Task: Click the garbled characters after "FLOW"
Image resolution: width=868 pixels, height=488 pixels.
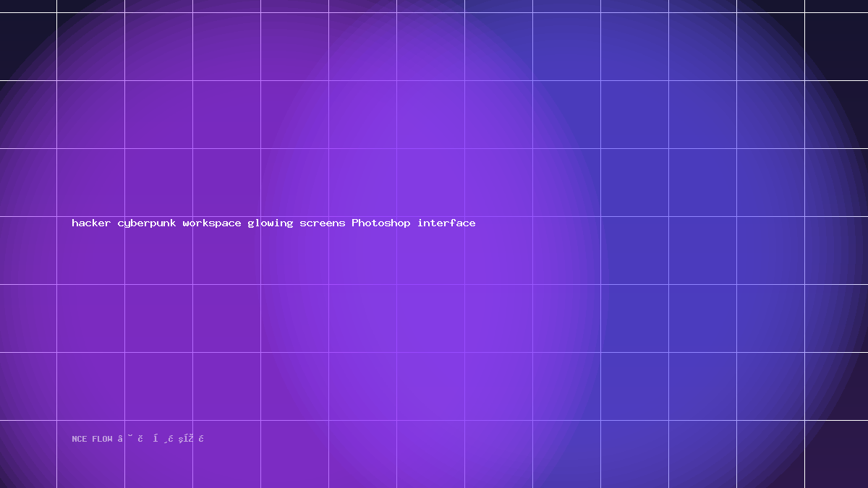Action: (161, 439)
